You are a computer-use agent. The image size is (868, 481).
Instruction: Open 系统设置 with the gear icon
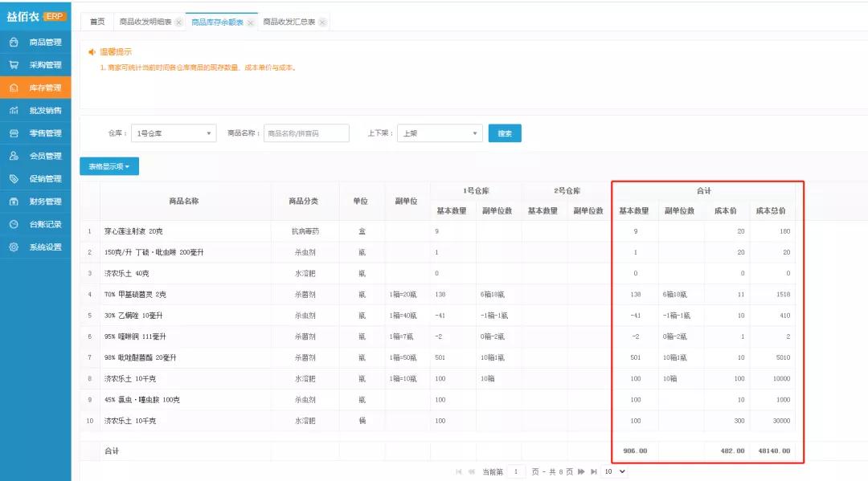click(44, 247)
